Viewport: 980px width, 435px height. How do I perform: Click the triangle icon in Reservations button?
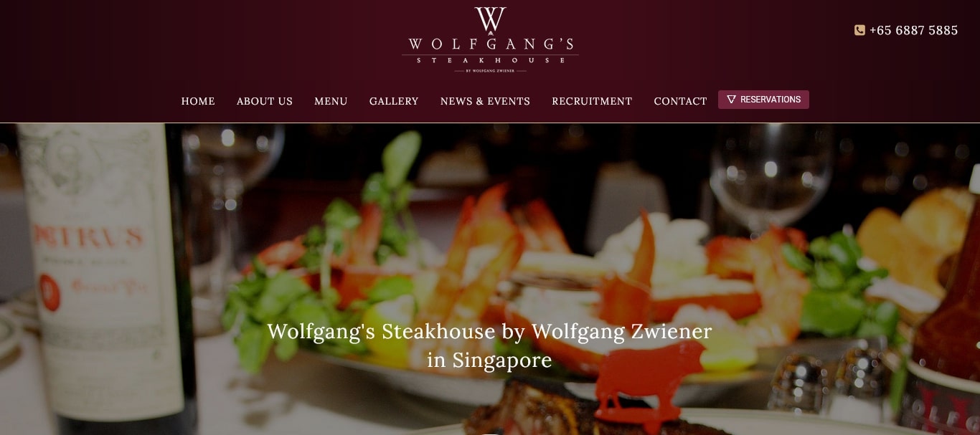(731, 100)
